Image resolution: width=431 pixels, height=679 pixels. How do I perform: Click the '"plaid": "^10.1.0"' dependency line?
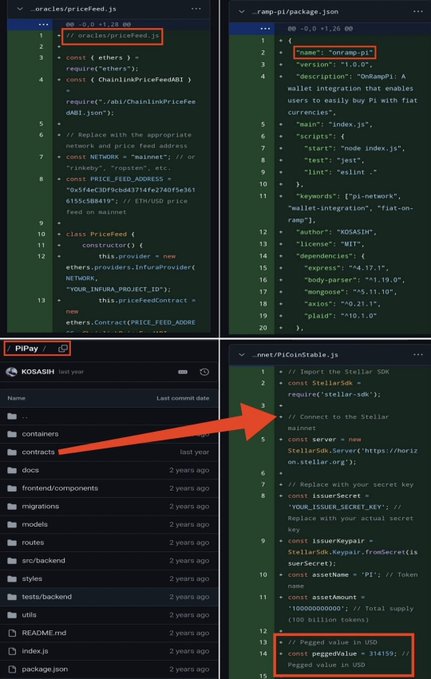tap(340, 316)
